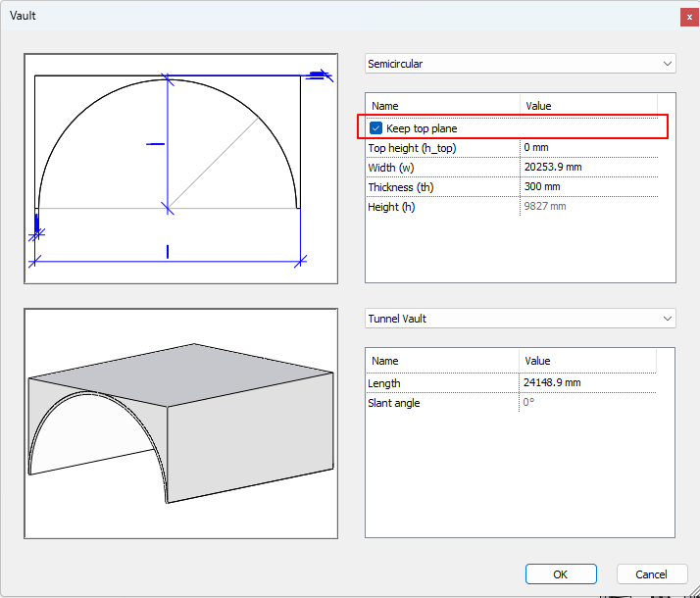Image resolution: width=700 pixels, height=598 pixels.
Task: Close the Vault dialog with the x button
Action: pyautogui.click(x=688, y=17)
